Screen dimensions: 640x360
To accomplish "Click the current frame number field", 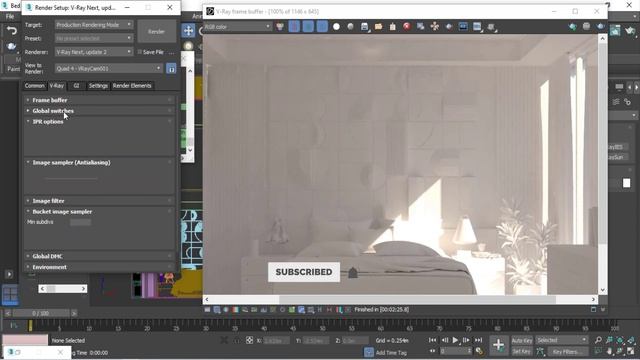I will coord(456,351).
